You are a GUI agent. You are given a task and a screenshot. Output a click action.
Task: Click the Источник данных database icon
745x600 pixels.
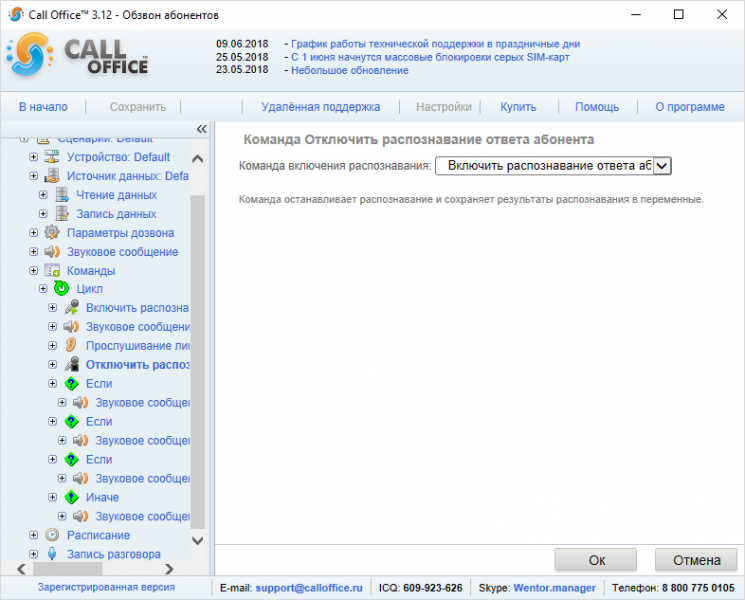52,175
